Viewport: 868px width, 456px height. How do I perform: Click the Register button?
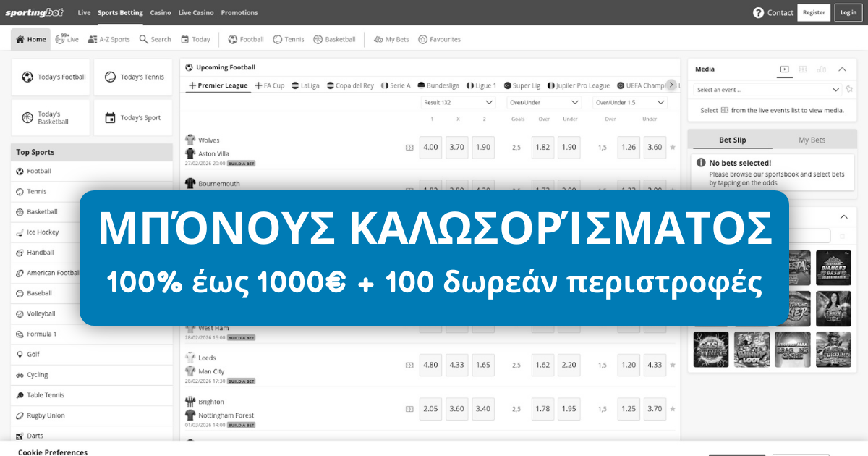click(813, 12)
